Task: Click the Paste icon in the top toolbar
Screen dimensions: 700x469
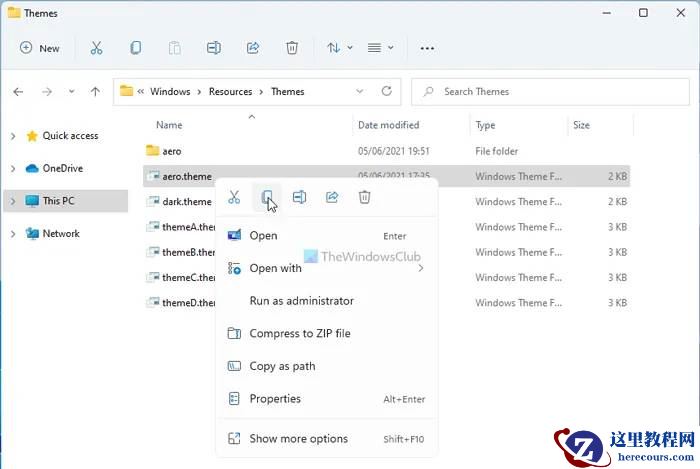Action: coord(175,48)
